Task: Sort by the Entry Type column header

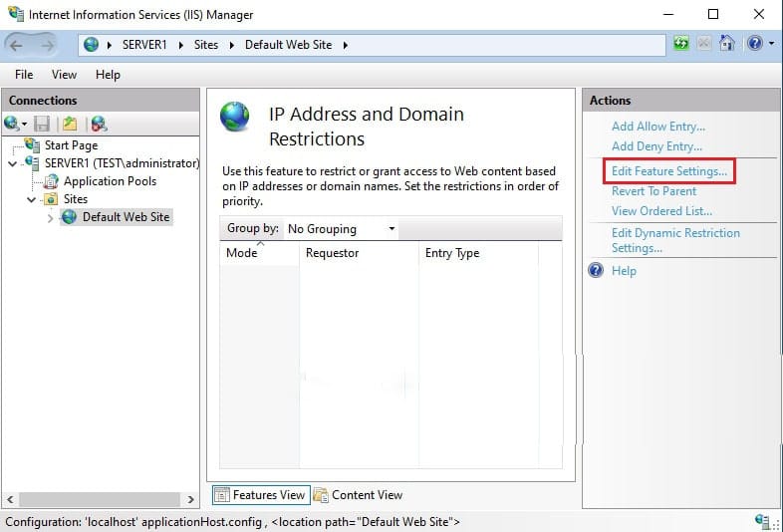Action: [478, 253]
